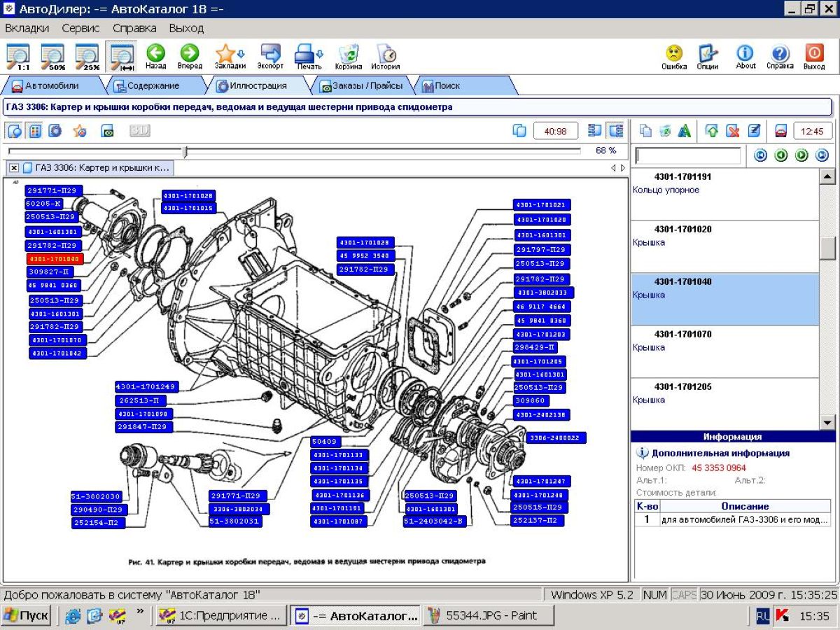This screenshot has width=840, height=630.
Task: Click diagram label 3306-2400022
Action: pos(556,437)
